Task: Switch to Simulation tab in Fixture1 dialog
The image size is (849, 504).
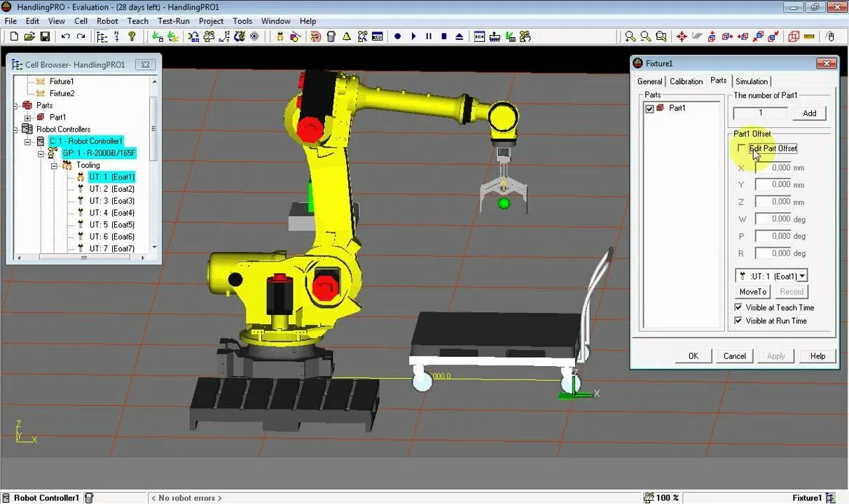Action: (x=752, y=81)
